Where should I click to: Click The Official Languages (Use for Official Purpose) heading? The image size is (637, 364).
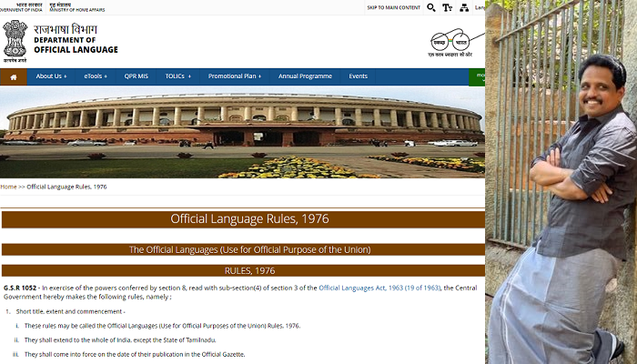point(249,249)
